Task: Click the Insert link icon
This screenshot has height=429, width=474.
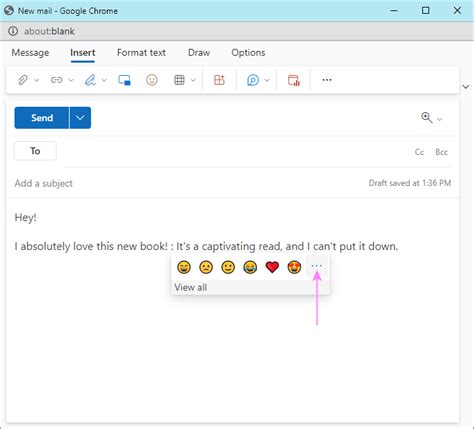Action: pos(56,80)
